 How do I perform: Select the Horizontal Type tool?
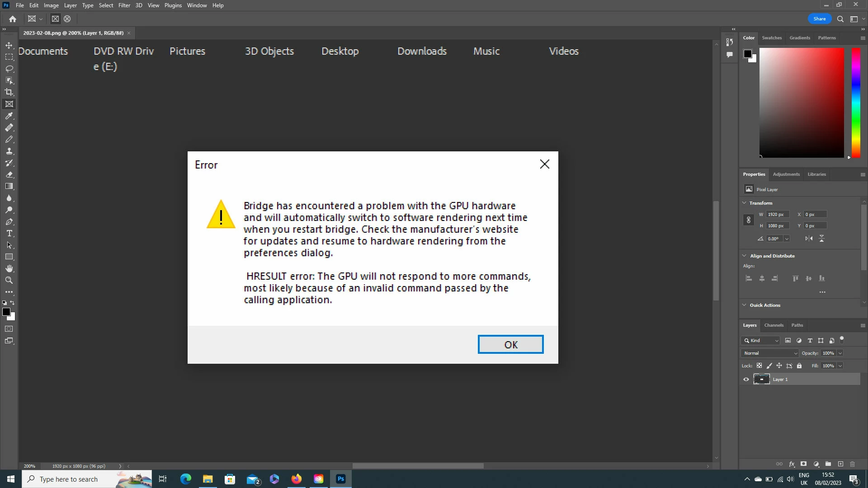(x=9, y=234)
